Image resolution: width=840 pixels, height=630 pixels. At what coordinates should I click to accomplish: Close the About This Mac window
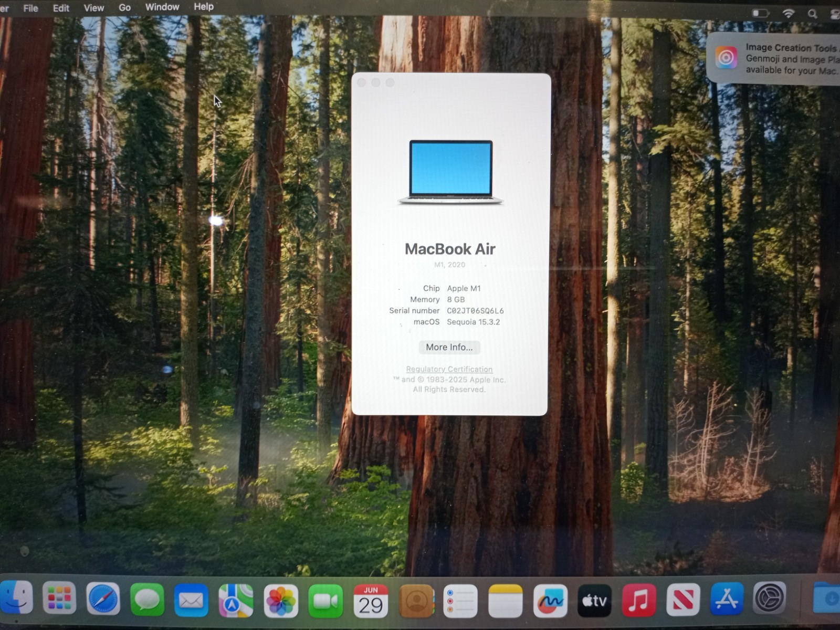361,82
